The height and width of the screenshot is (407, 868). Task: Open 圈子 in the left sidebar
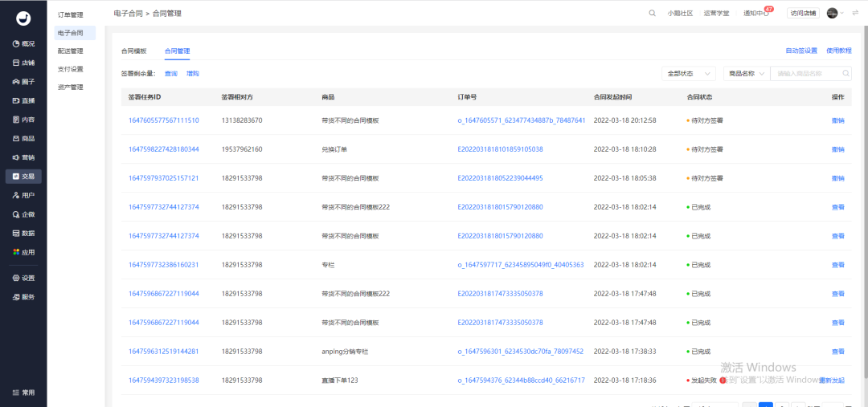tap(23, 82)
